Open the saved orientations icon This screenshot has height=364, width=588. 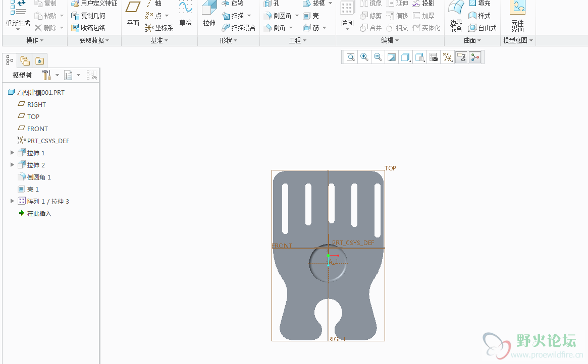coord(419,57)
